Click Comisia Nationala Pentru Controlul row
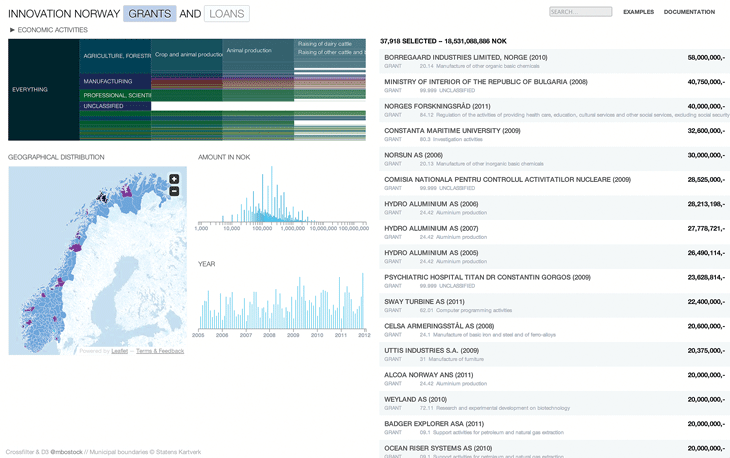This screenshot has width=730, height=458. click(x=554, y=183)
